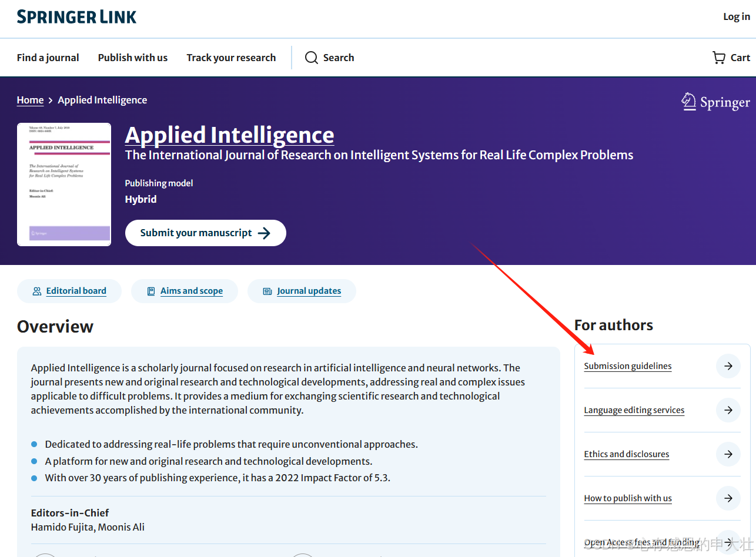The height and width of the screenshot is (557, 756).
Task: Go to the Home breadcrumb link
Action: 30,100
